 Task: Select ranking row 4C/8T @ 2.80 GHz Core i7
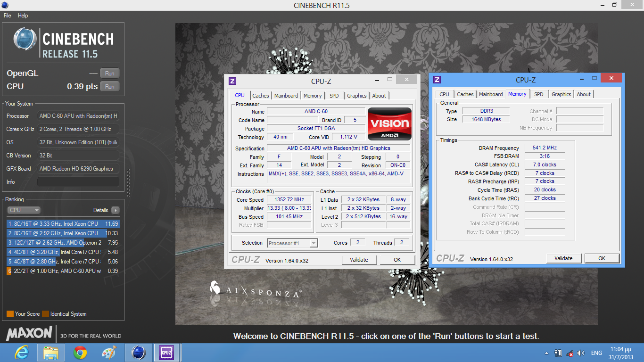coord(63,262)
